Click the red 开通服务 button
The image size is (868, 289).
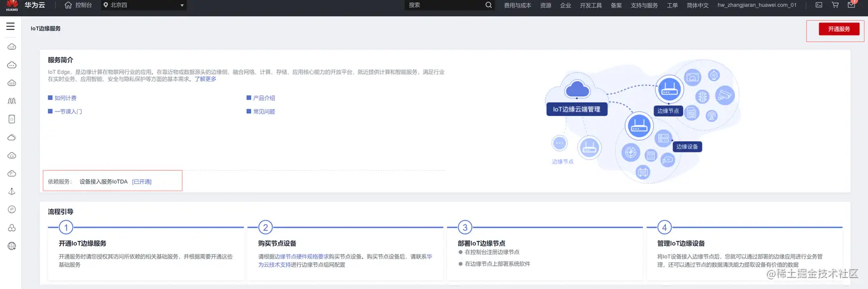coord(839,29)
